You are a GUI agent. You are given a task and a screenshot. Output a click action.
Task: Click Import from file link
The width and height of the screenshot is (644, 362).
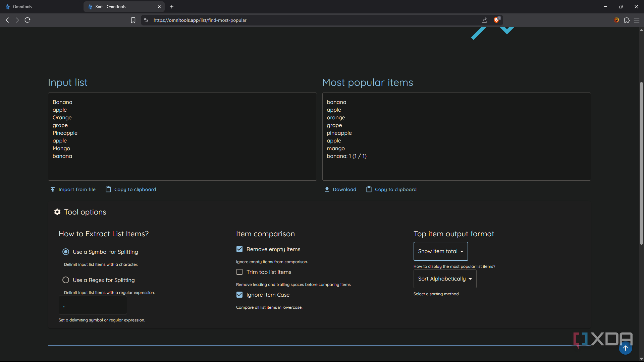click(77, 189)
